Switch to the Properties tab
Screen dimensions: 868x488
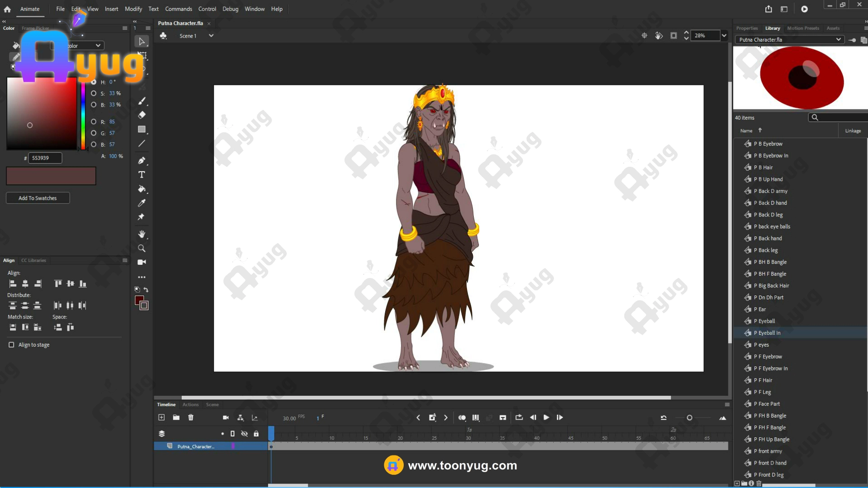pos(747,28)
